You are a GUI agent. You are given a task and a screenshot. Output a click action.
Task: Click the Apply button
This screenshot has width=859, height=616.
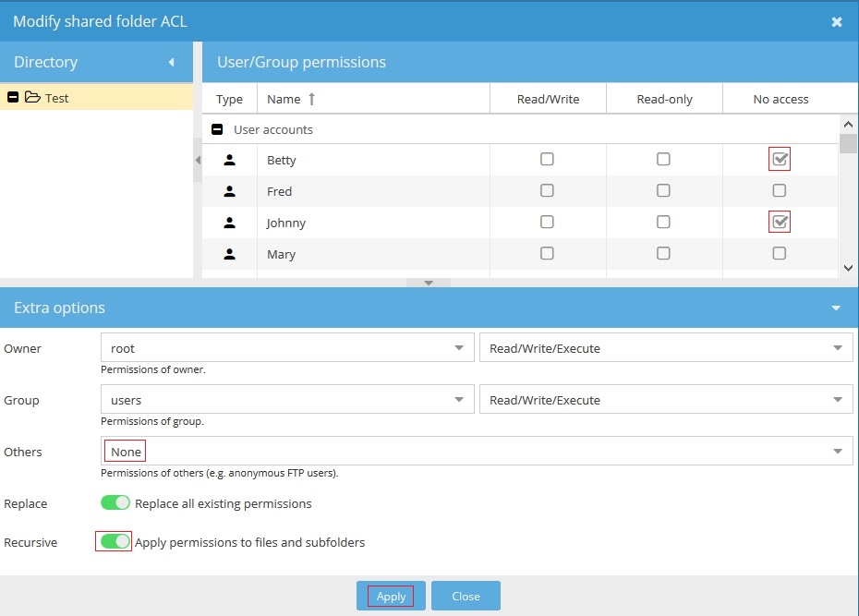391,597
